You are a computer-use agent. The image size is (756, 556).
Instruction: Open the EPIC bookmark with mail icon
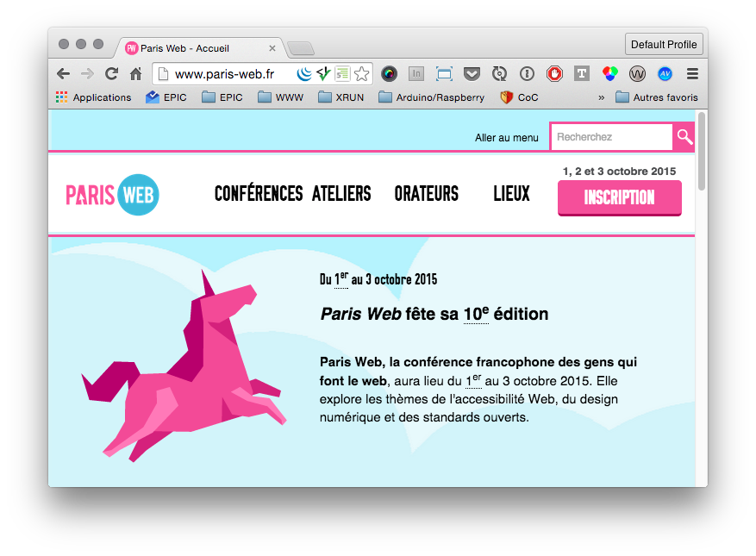[166, 97]
